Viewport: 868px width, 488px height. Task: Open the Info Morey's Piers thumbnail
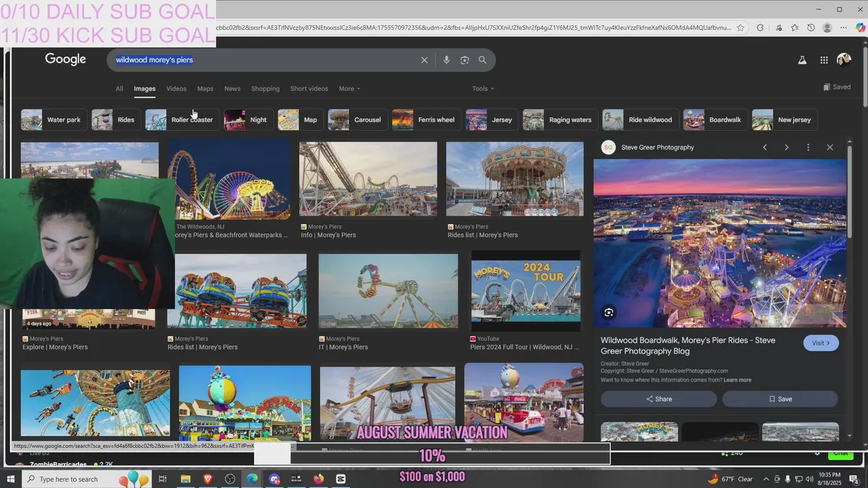click(x=368, y=179)
